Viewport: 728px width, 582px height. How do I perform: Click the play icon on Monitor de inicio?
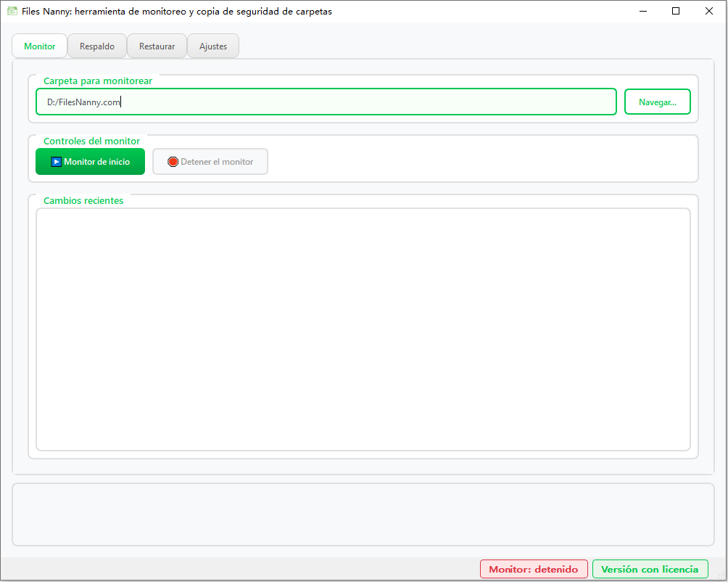coord(56,161)
